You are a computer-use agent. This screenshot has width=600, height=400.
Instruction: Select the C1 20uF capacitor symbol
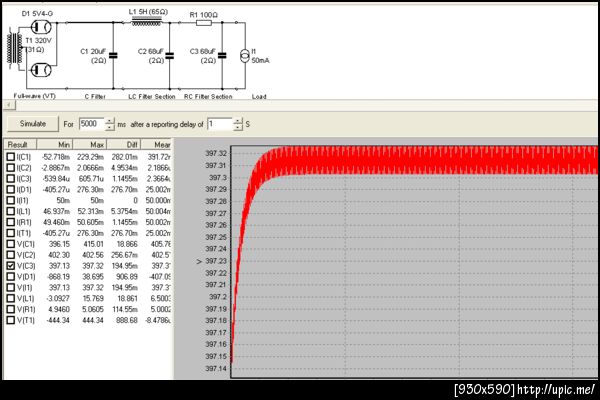click(113, 56)
